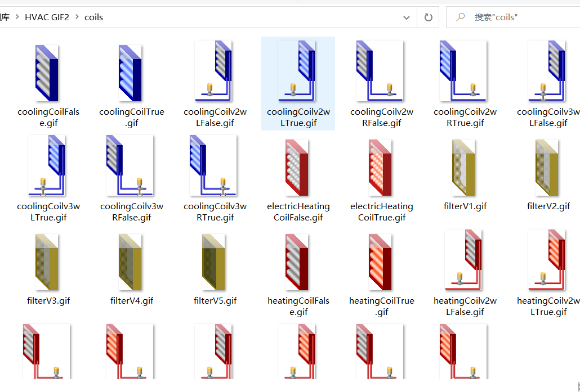The height and width of the screenshot is (392, 580).
Task: Click the coolingCoilv3wRFalse.gif icon
Action: [x=130, y=165]
